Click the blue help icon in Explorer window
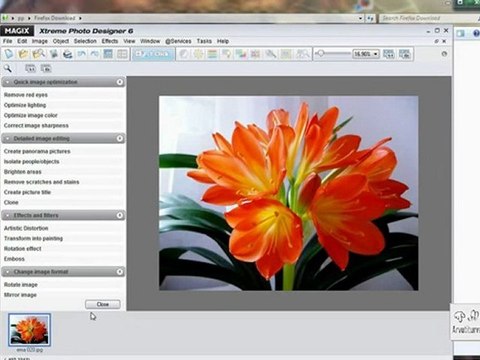480x360 pixels. [476, 33]
